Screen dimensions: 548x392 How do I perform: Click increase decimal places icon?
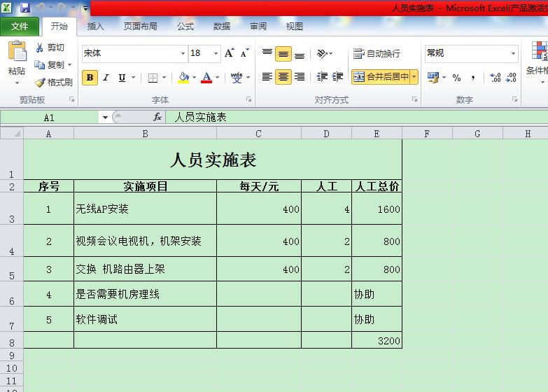[x=496, y=77]
